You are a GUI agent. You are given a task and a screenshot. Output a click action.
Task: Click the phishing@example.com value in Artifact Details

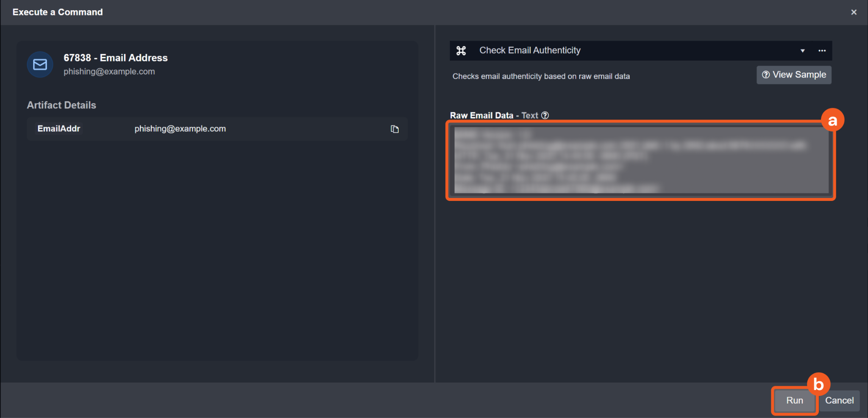(180, 129)
